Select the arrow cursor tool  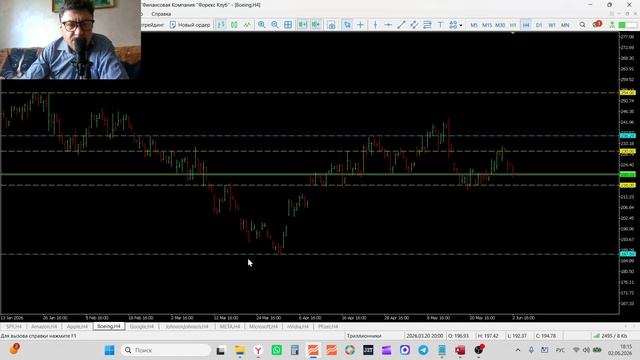pyautogui.click(x=347, y=25)
